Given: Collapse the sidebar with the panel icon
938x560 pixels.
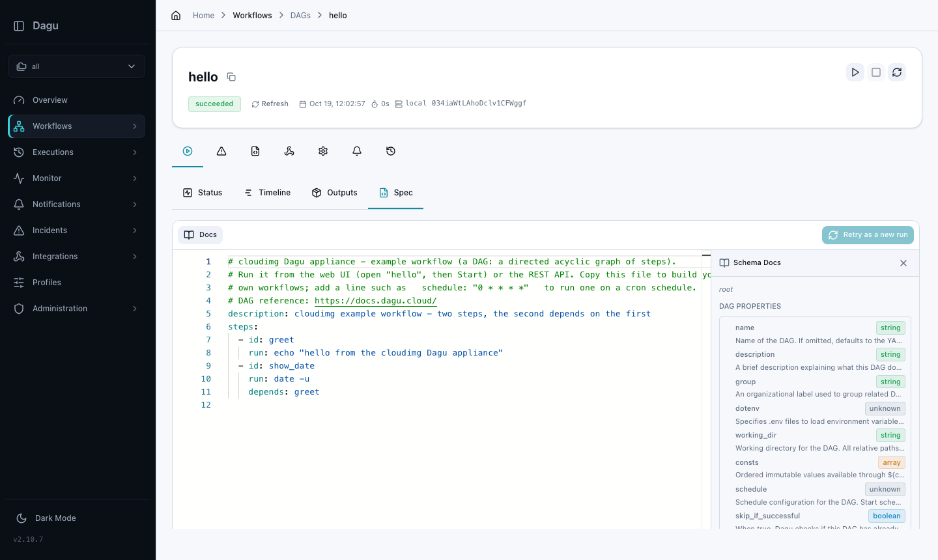Looking at the screenshot, I should click(19, 26).
